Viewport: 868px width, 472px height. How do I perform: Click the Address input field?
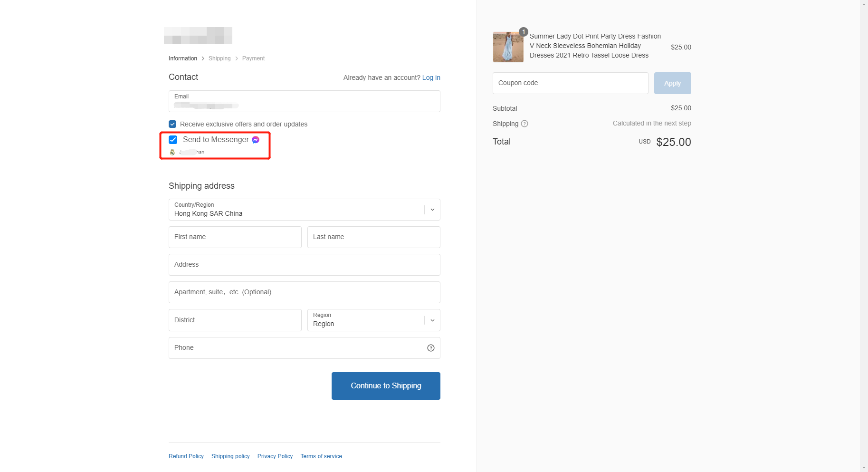click(305, 265)
